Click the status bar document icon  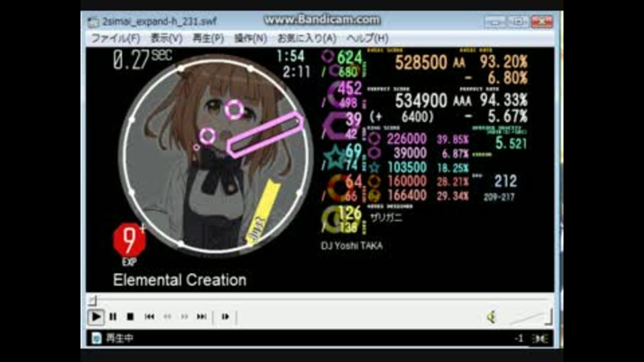click(x=96, y=338)
